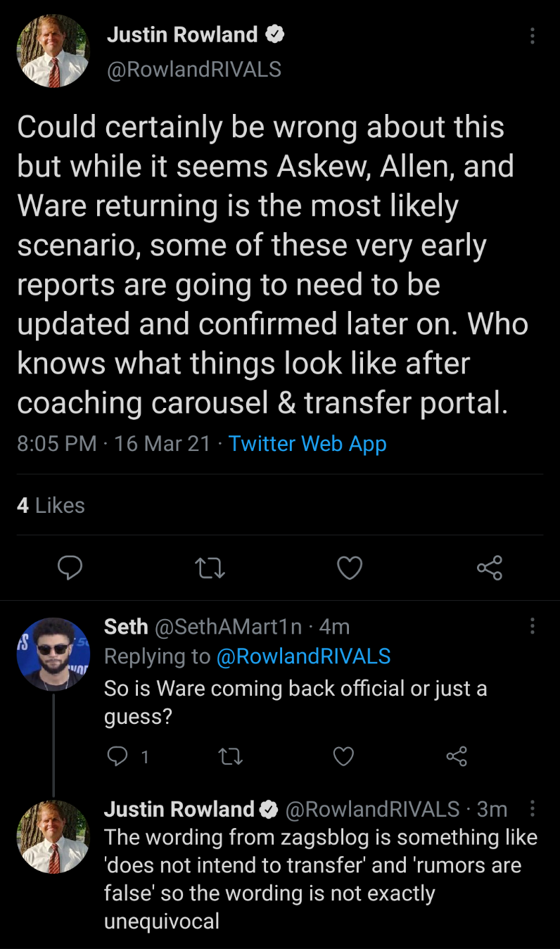Viewport: 560px width, 949px height.
Task: Share the main tweet
Action: point(490,568)
